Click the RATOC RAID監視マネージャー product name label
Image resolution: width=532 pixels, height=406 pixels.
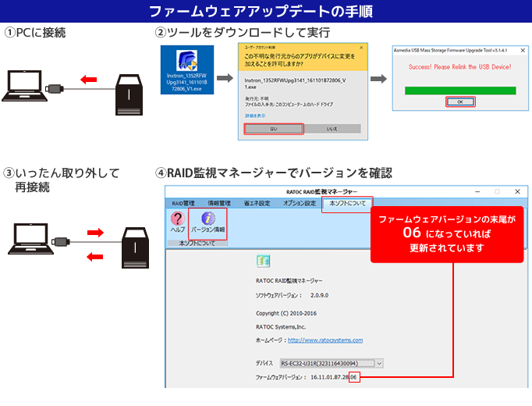click(x=289, y=281)
